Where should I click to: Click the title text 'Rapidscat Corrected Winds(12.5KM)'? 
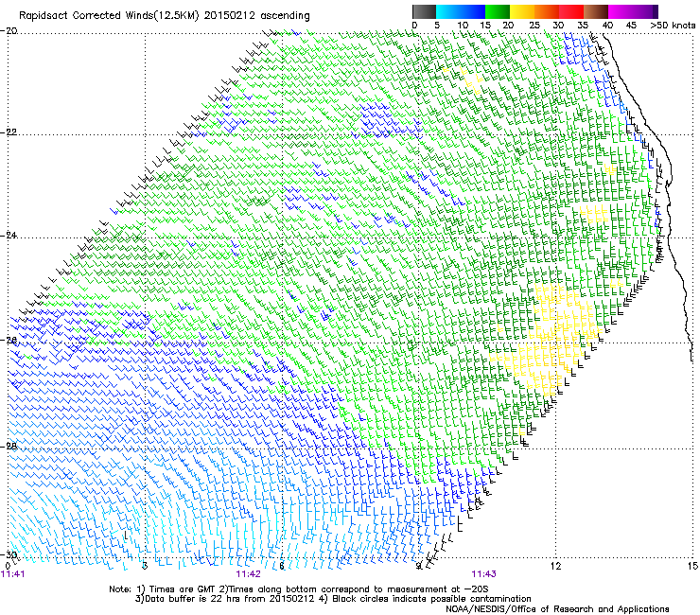[110, 16]
